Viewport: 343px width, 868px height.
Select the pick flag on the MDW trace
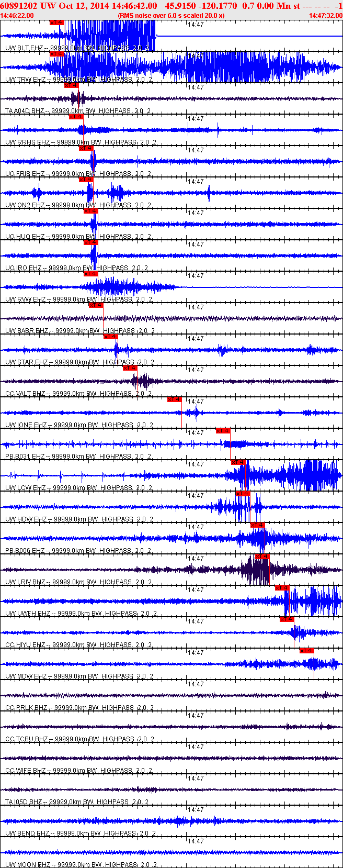[x=306, y=651]
